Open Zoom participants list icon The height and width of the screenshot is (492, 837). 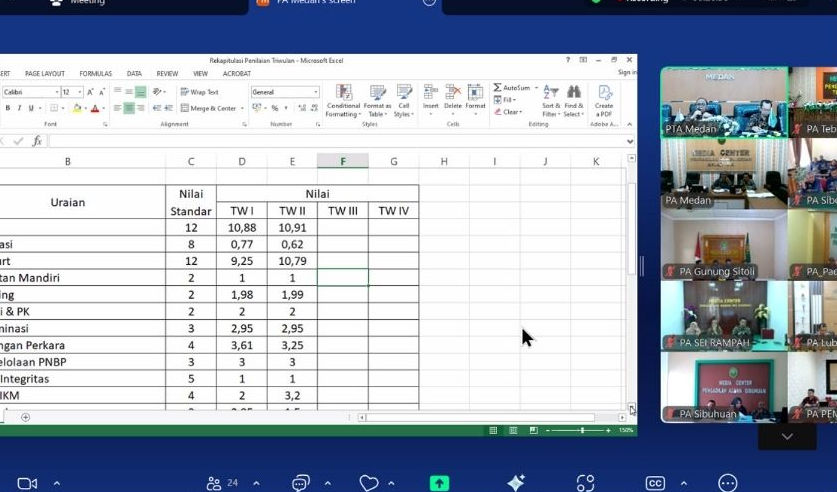(214, 483)
